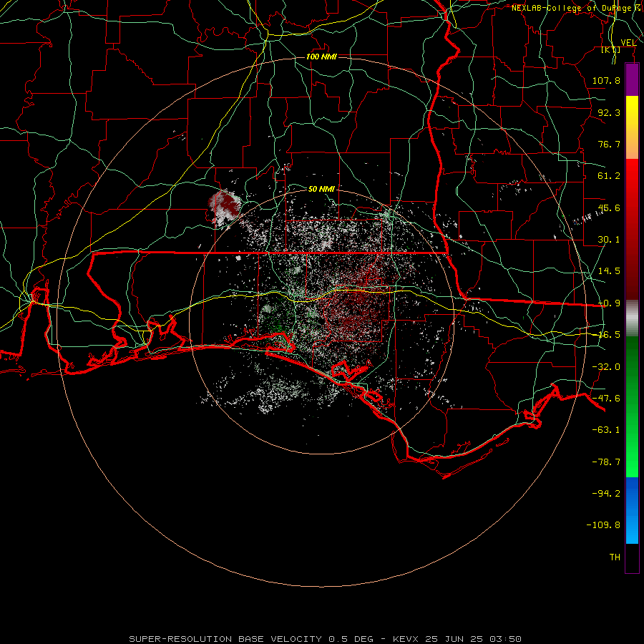The height and width of the screenshot is (644, 644).
Task: Click the "50 NMI" range ring label
Action: point(321,189)
